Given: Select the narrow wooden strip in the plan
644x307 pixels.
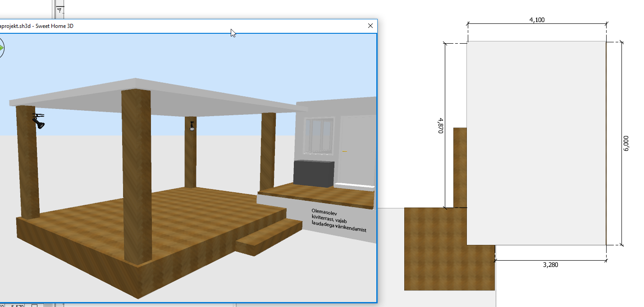Looking at the screenshot, I should point(460,167).
